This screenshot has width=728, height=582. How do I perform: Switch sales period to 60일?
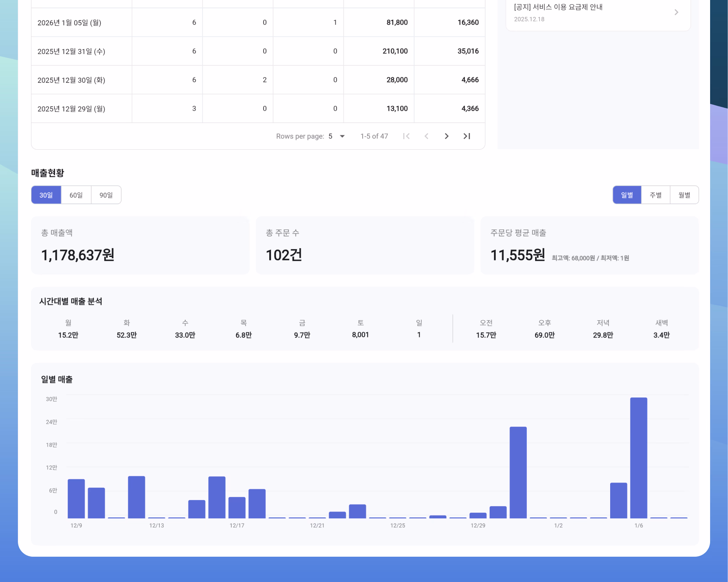(x=76, y=195)
